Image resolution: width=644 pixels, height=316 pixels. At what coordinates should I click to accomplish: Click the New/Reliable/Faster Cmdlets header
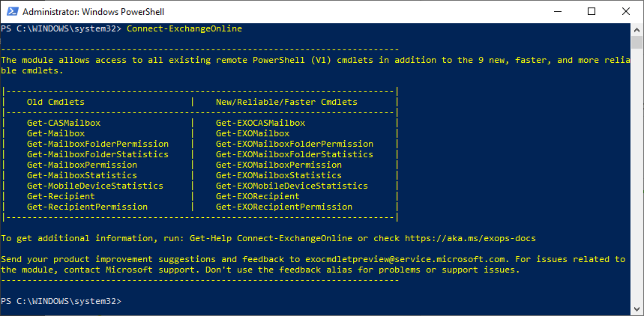point(286,102)
